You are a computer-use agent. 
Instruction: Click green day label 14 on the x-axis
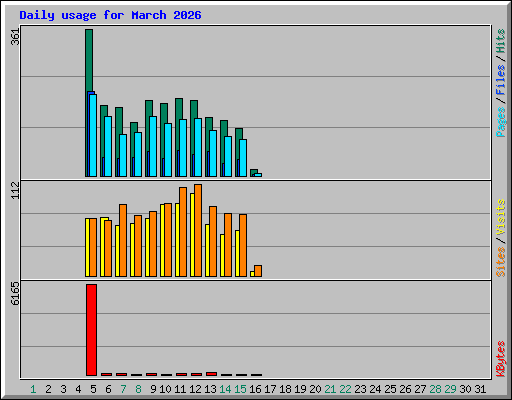pos(225,389)
